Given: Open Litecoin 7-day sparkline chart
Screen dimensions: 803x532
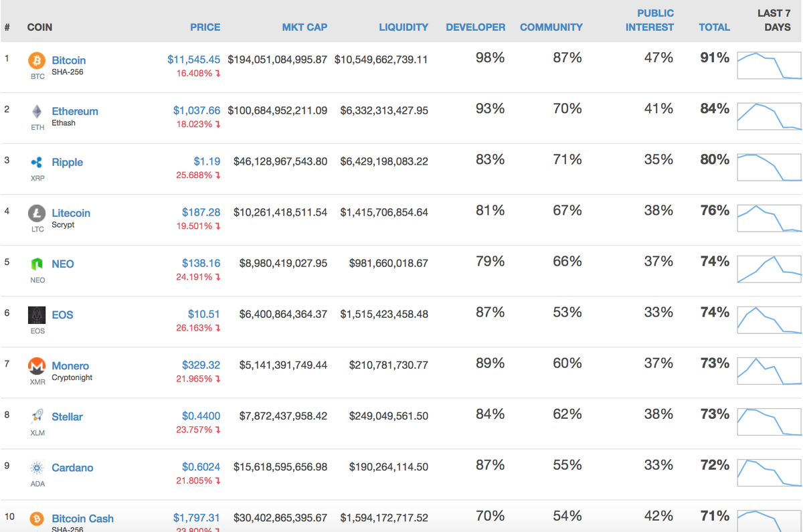Looking at the screenshot, I should click(769, 217).
